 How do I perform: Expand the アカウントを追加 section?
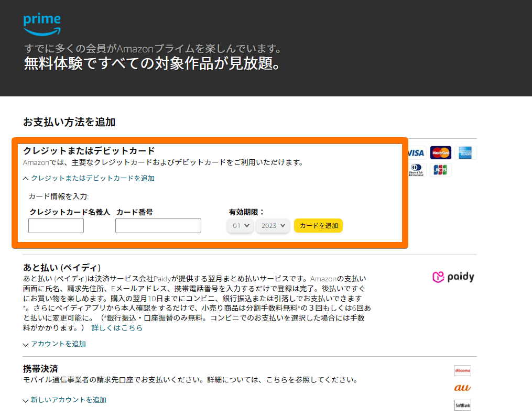tap(55, 344)
